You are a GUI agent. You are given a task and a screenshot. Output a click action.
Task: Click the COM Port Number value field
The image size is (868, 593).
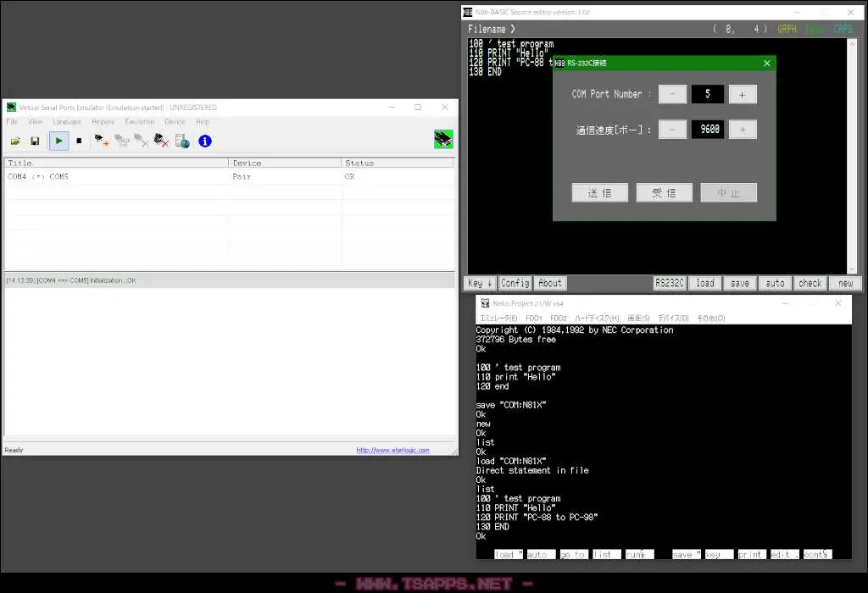pyautogui.click(x=708, y=94)
